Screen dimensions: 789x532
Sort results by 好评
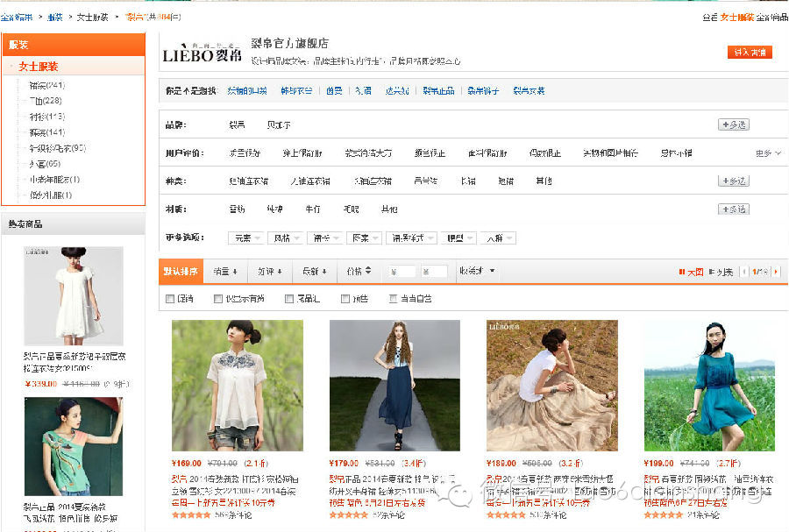pos(269,272)
